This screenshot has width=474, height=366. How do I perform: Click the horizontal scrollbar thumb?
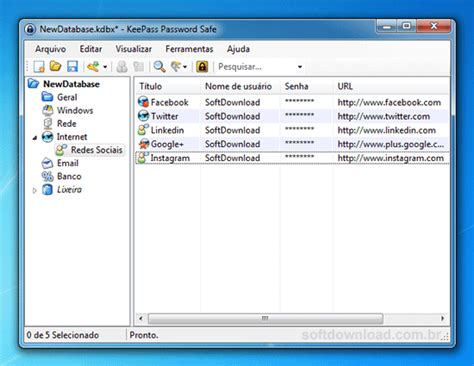(x=265, y=318)
